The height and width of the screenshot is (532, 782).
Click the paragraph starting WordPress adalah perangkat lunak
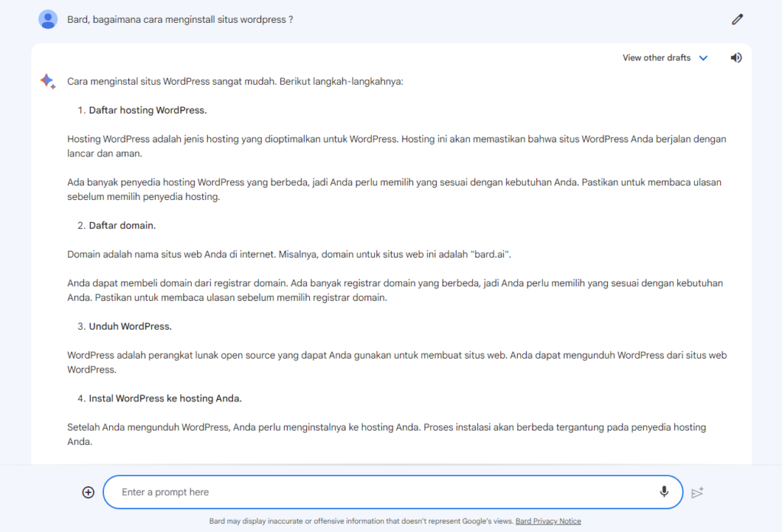tap(397, 363)
